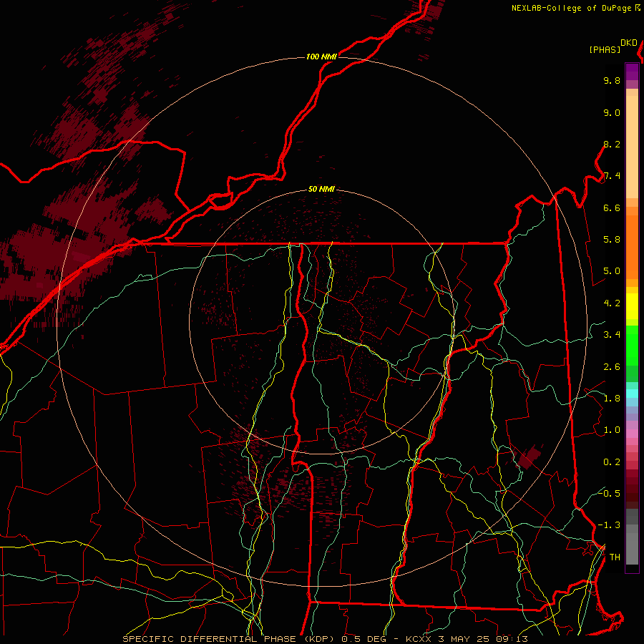Click the 2.6 legend value
The width and height of the screenshot is (644, 644).
click(612, 367)
